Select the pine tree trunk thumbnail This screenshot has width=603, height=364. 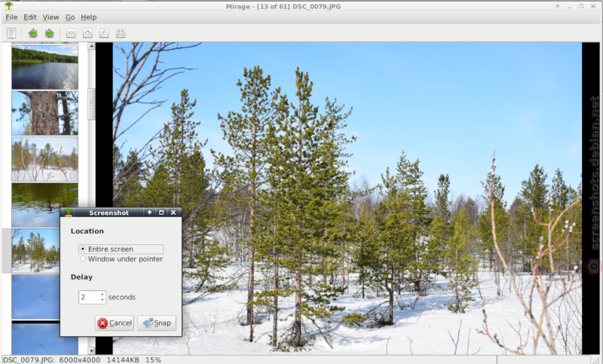pyautogui.click(x=44, y=113)
